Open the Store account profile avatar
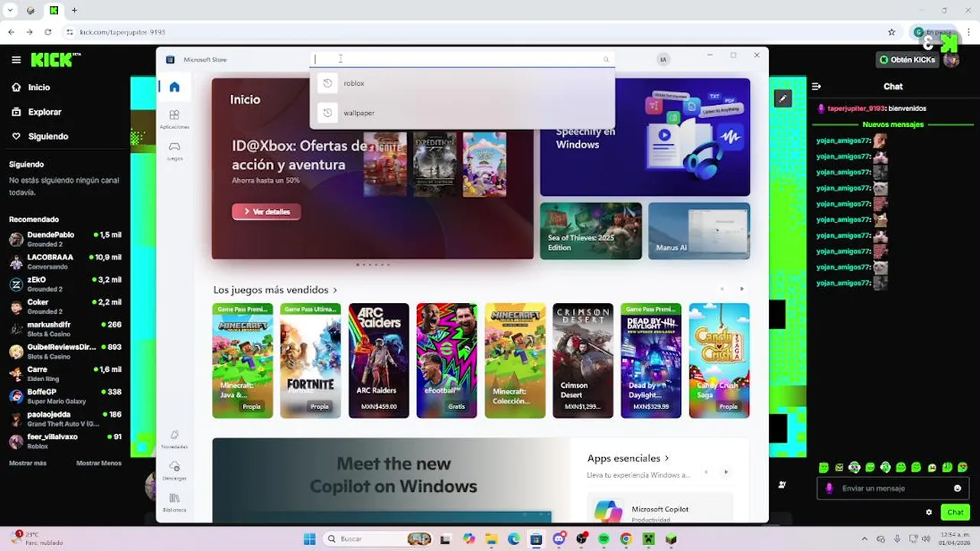Screen dimensions: 980x551 click(x=663, y=59)
